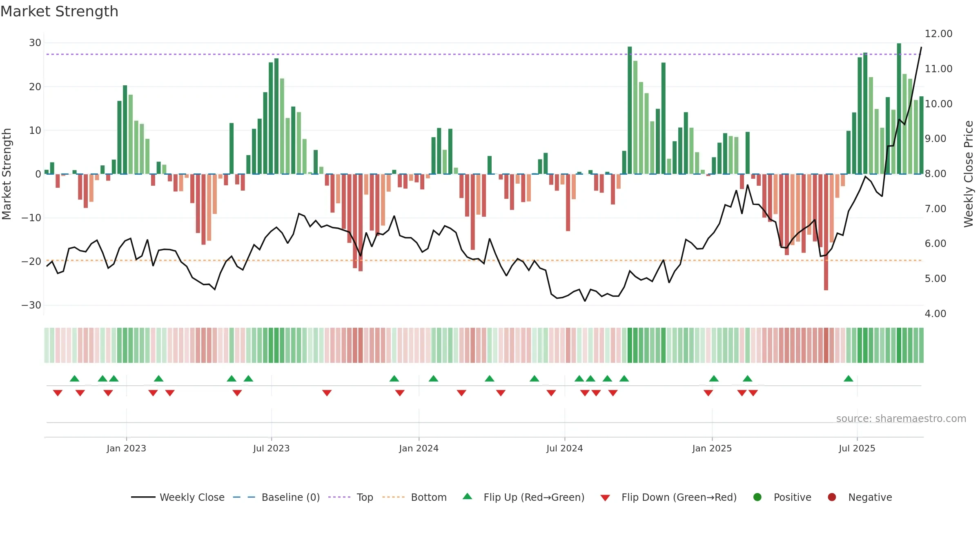
Task: Click the Weekly Close Price axis title
Action: tap(969, 174)
